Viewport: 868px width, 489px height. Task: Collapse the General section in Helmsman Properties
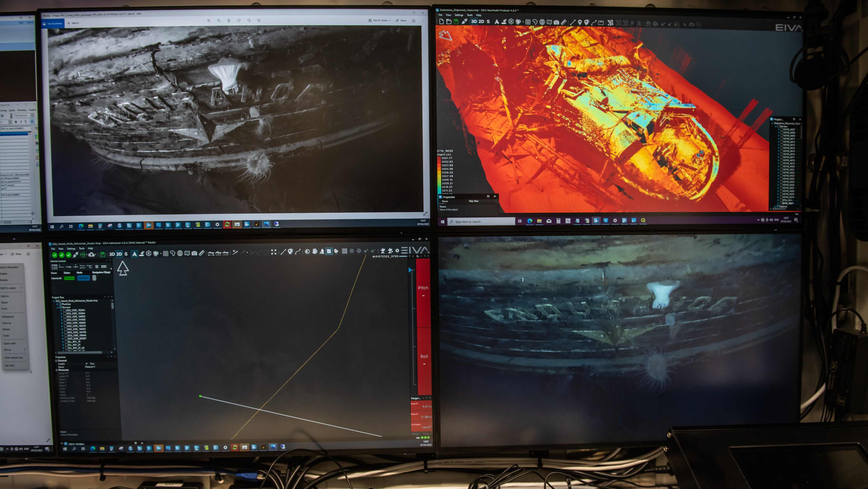[56, 360]
